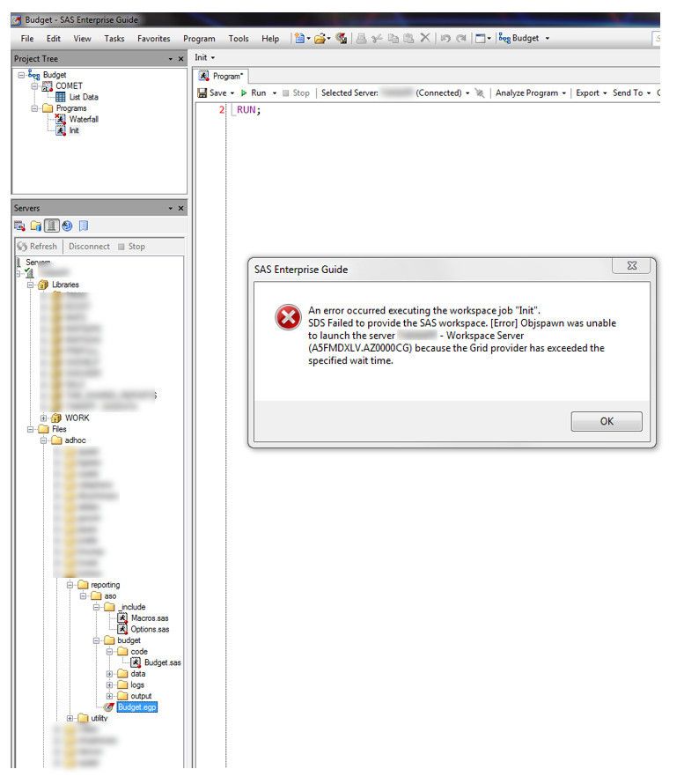The width and height of the screenshot is (684, 784).
Task: Open the Run dropdown arrow
Action: point(275,93)
